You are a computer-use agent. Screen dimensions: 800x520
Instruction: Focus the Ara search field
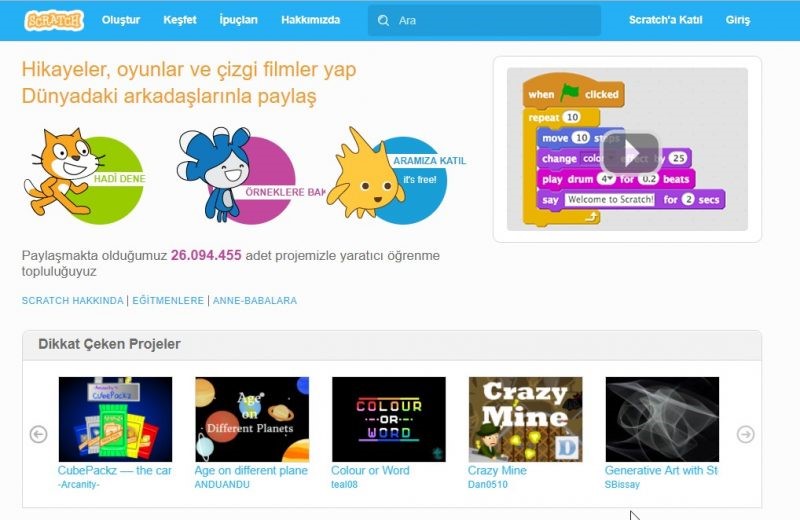(x=484, y=20)
